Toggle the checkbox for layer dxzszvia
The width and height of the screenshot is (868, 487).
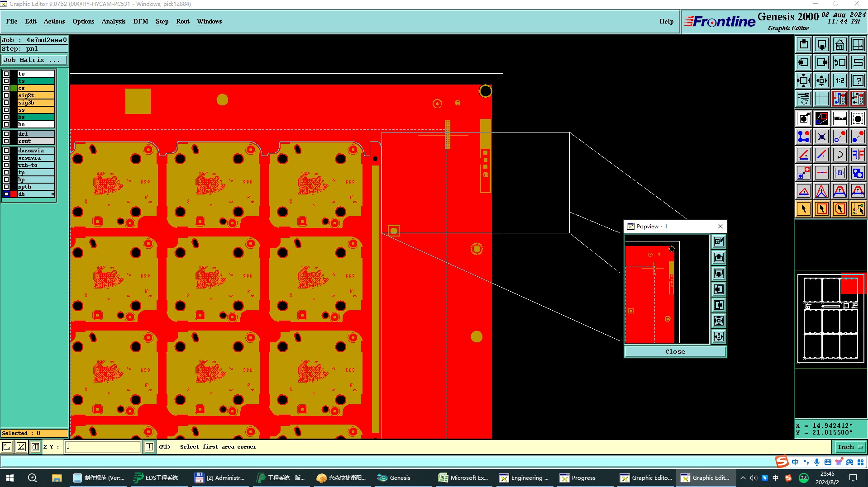6,151
